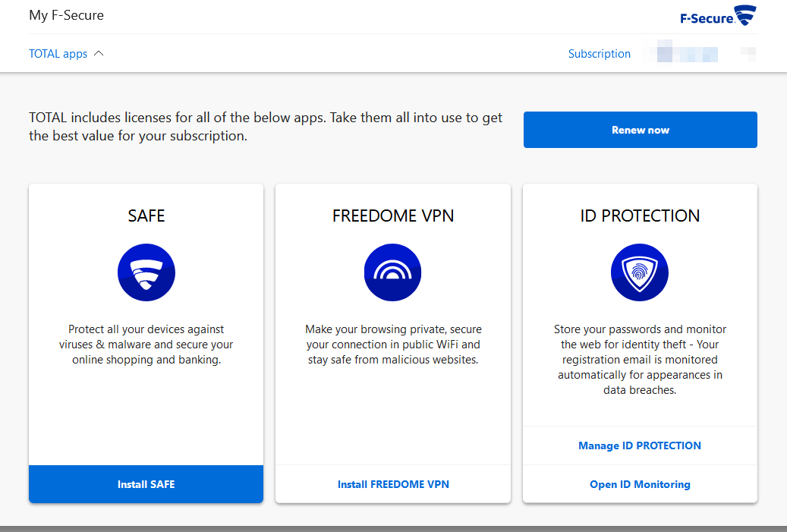This screenshot has width=787, height=532.
Task: Click the ID PROTECTION description about data breaches
Action: [x=640, y=360]
